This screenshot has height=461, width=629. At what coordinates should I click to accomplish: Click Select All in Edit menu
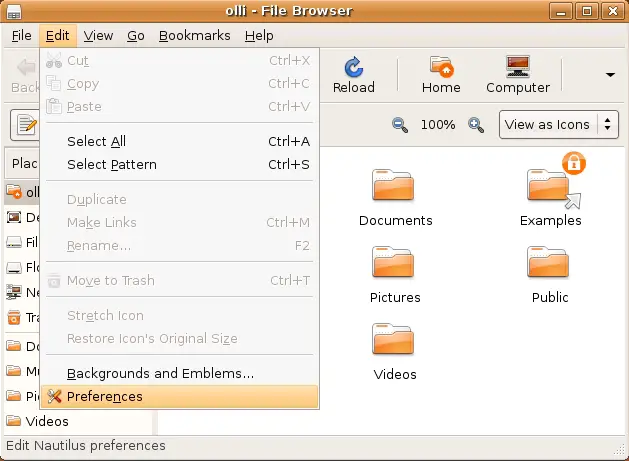pos(96,142)
